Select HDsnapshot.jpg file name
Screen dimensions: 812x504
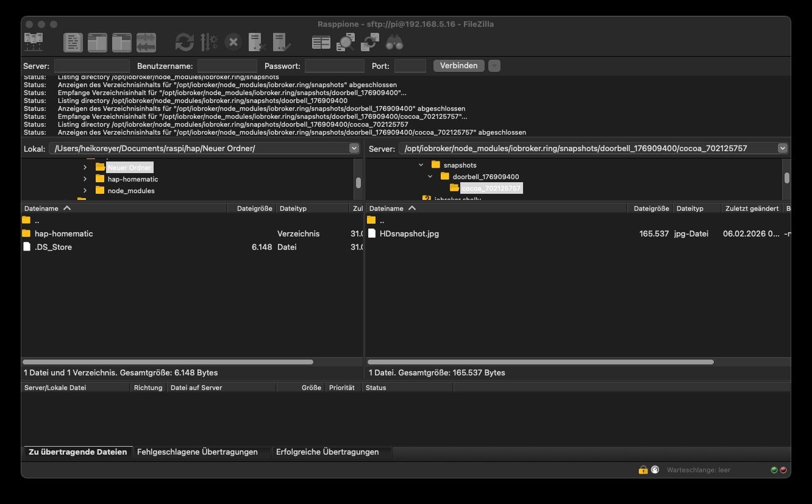[409, 233]
